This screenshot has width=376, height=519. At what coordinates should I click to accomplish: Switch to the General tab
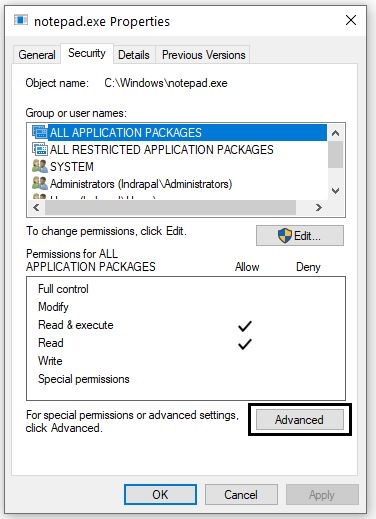coord(37,55)
